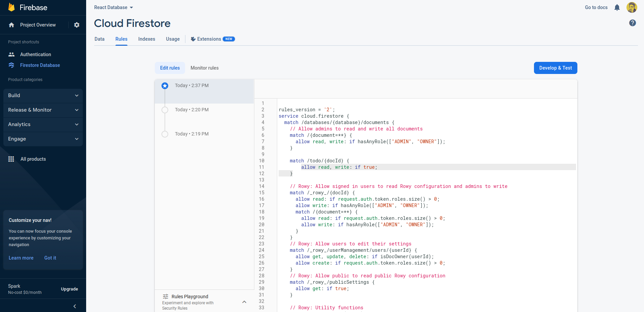Open project settings gear icon
Screen dimensions: 644x312
(77, 25)
